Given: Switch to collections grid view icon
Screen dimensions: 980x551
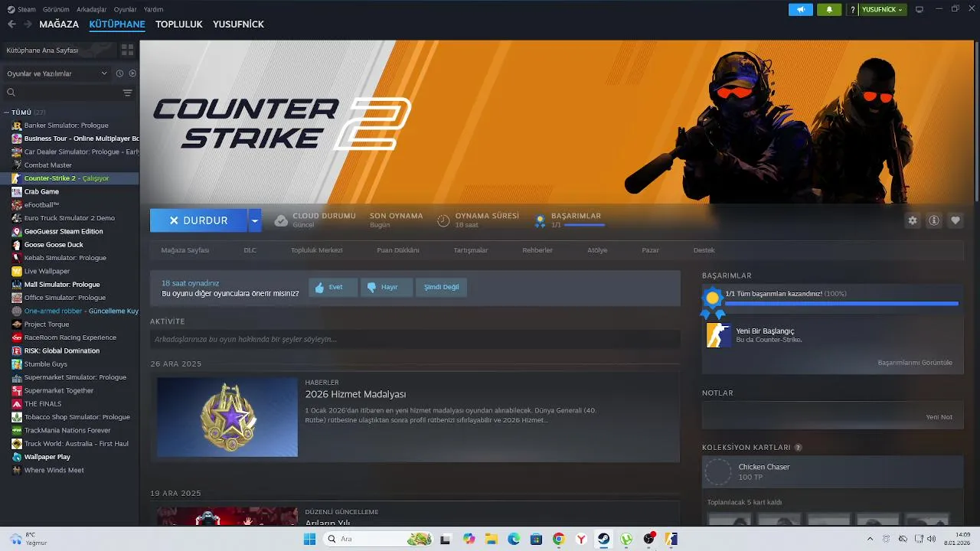Looking at the screenshot, I should 127,50.
